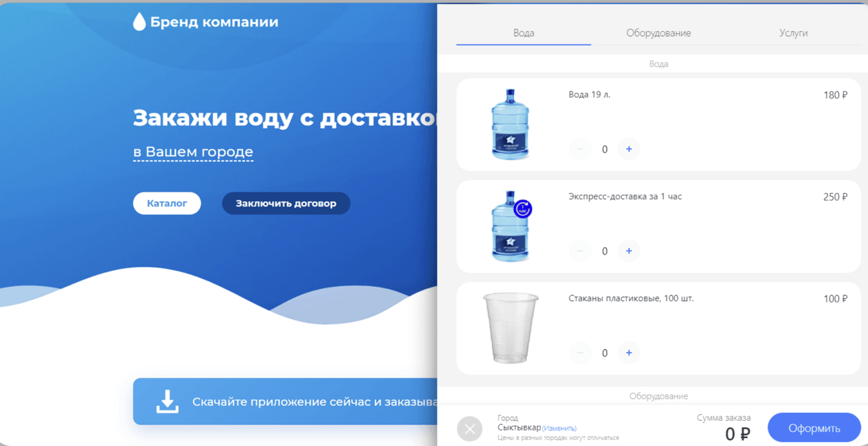868x446 pixels.
Task: Open the Каталог button
Action: (x=167, y=203)
